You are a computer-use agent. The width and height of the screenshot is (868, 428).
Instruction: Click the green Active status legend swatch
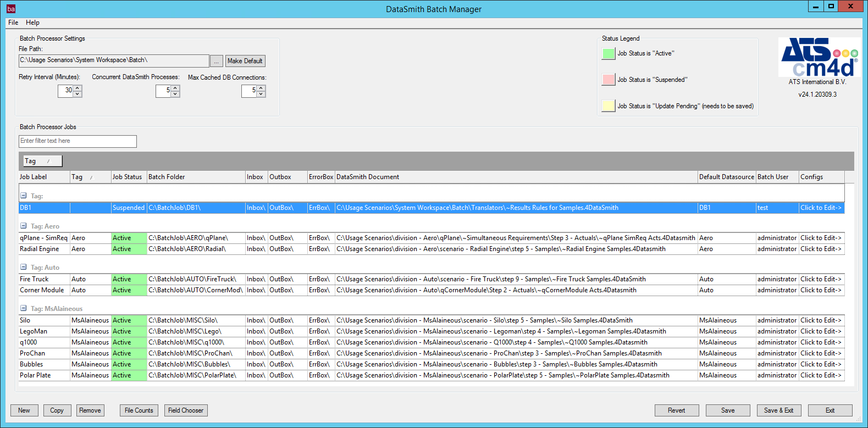coord(609,53)
